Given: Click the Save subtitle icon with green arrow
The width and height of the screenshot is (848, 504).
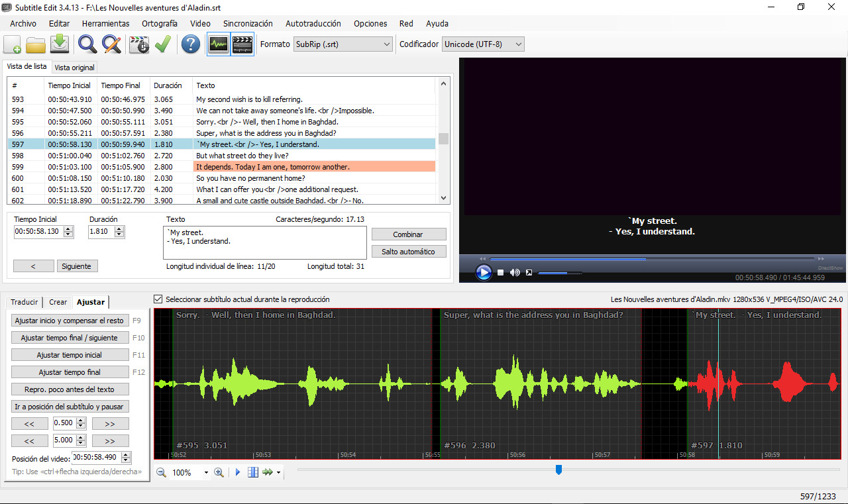Looking at the screenshot, I should (60, 44).
